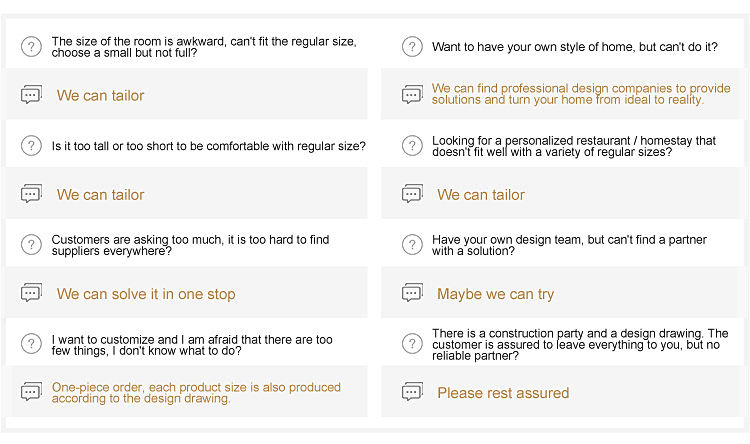Viewport: 750px width, 444px height.
Task: Click the 'Please rest assured' answer text
Action: click(x=503, y=393)
